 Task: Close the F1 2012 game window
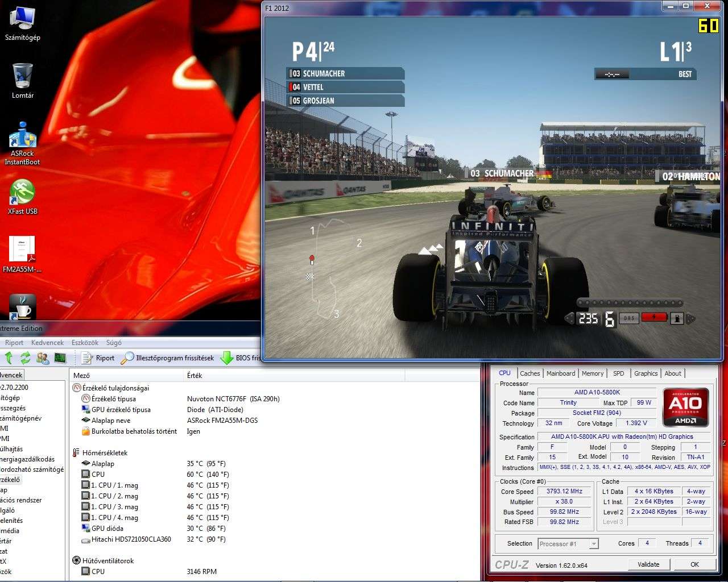(x=708, y=6)
